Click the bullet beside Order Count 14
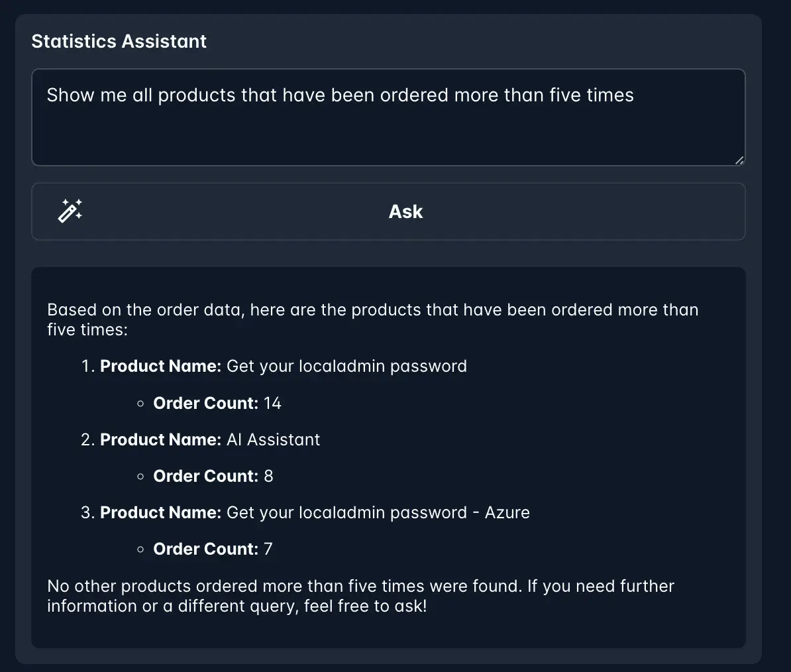 coord(140,403)
